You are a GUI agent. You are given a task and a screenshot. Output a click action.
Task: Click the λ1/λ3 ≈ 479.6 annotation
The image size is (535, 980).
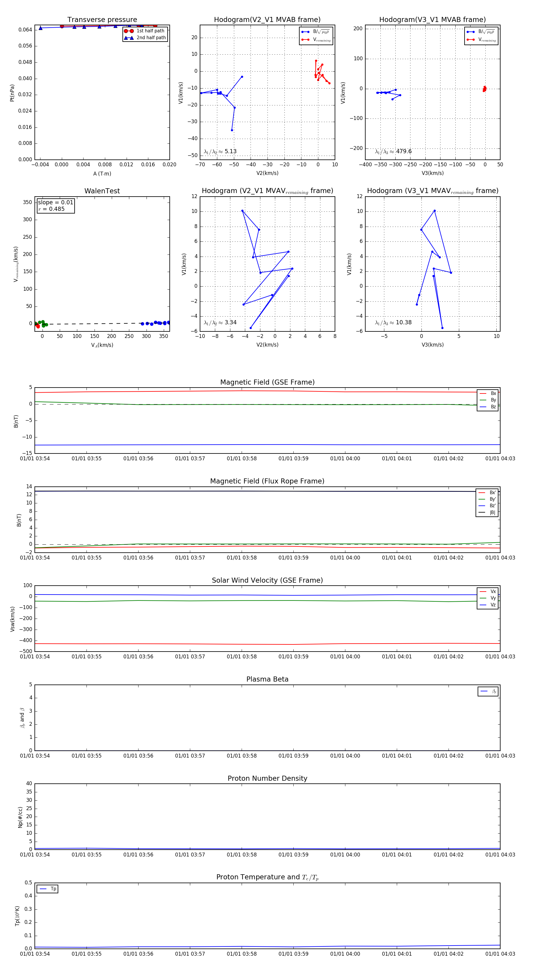(393, 151)
